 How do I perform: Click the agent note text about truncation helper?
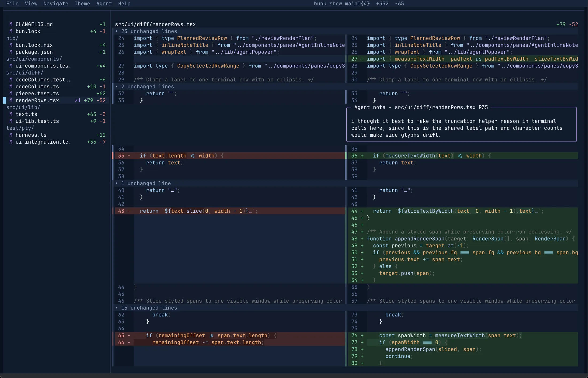(457, 128)
